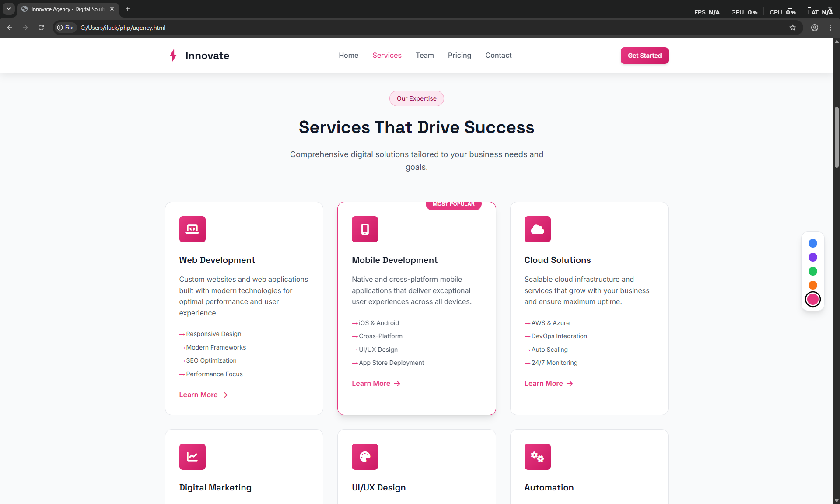The width and height of the screenshot is (840, 504).
Task: Select the purple theme color swatch
Action: click(x=812, y=257)
